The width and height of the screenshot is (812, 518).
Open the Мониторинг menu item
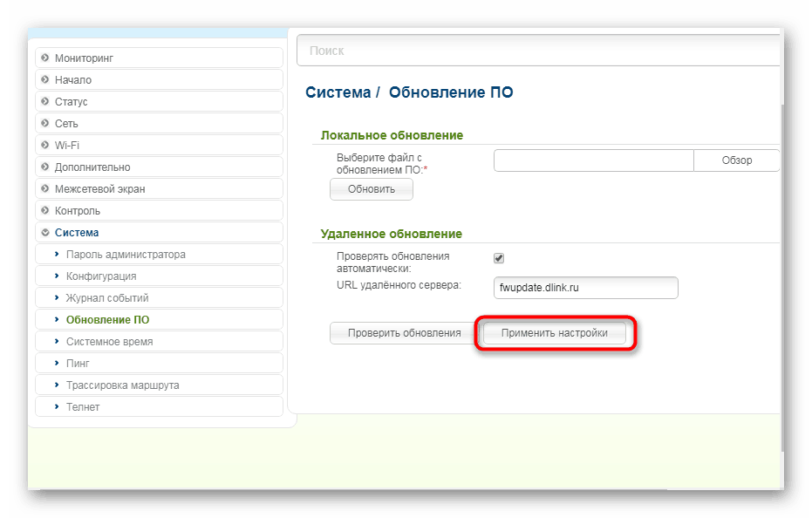click(x=159, y=58)
